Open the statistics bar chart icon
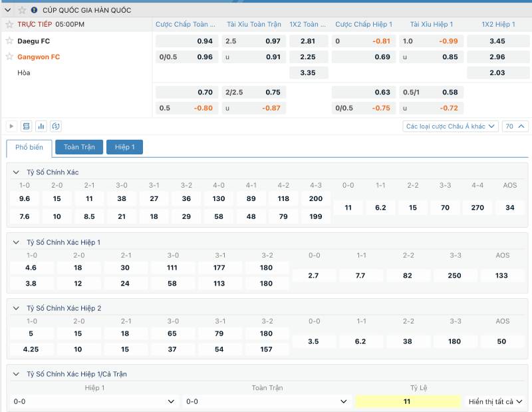532x412 pixels. 41,126
